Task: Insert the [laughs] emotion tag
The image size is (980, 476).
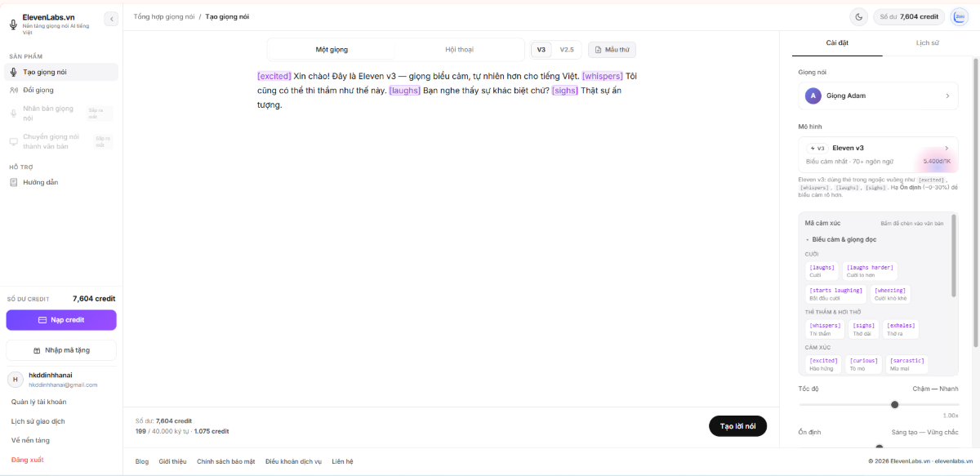Action: (x=822, y=271)
